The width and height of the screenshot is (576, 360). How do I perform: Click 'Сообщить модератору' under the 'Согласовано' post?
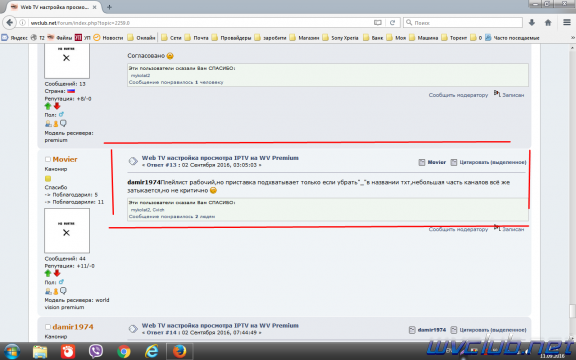click(458, 95)
